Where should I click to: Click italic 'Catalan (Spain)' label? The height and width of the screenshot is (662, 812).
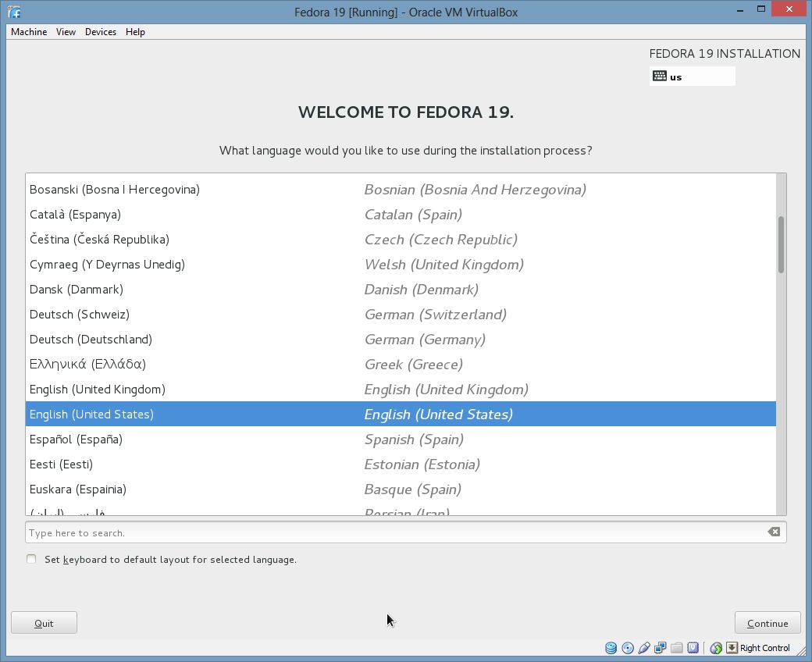[x=413, y=214]
